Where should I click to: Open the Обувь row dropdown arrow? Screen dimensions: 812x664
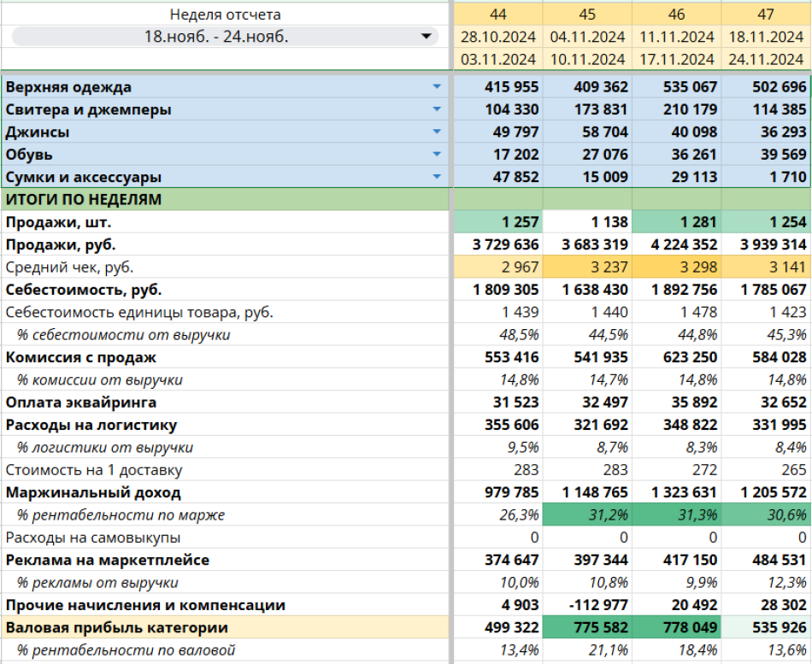[x=437, y=155]
